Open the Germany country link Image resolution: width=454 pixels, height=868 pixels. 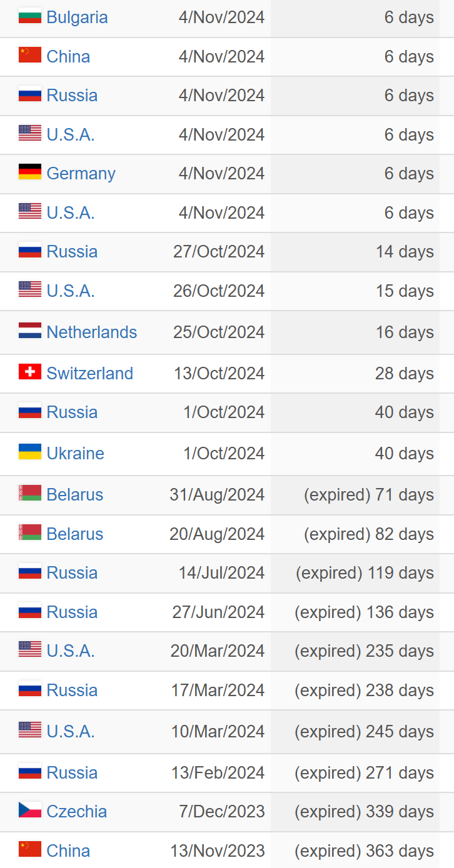click(x=81, y=174)
